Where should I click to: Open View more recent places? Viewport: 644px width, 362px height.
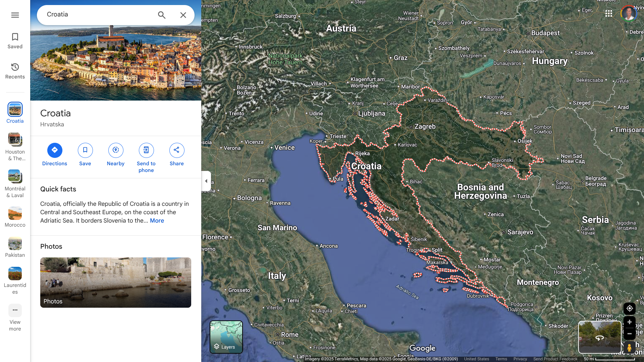(x=15, y=310)
